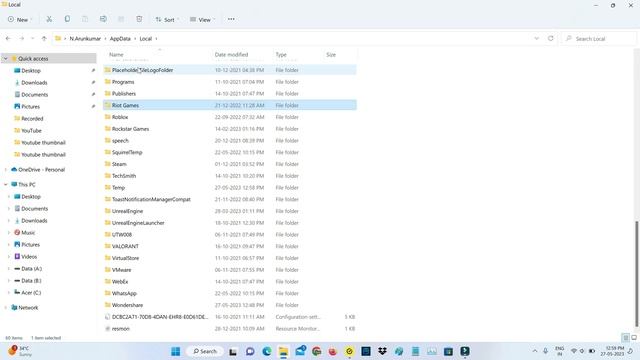This screenshot has height=360, width=640.
Task: Open the Mail app on taskbar
Action: pos(300,351)
